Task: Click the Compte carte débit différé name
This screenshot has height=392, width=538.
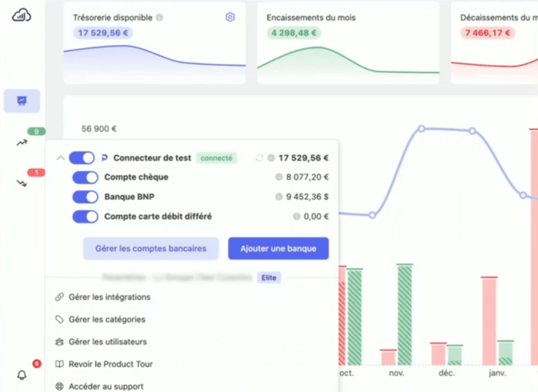Action: (158, 216)
